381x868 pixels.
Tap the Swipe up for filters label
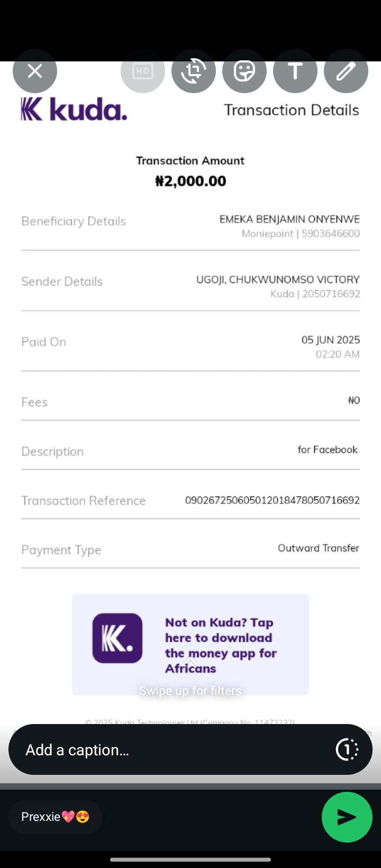tap(190, 691)
